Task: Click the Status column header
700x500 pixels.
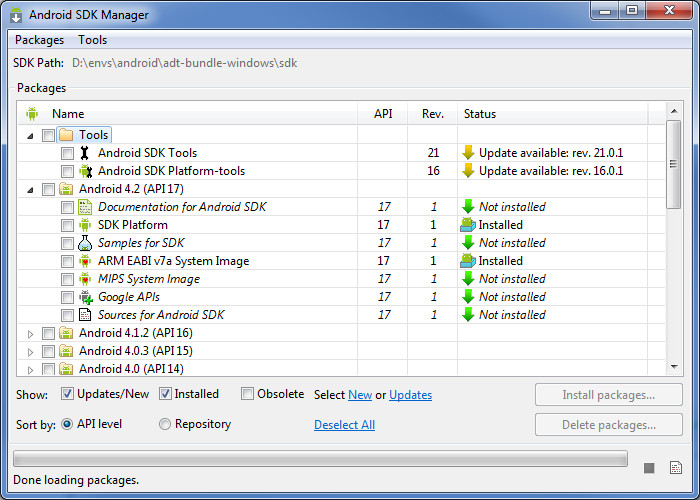Action: pos(553,113)
